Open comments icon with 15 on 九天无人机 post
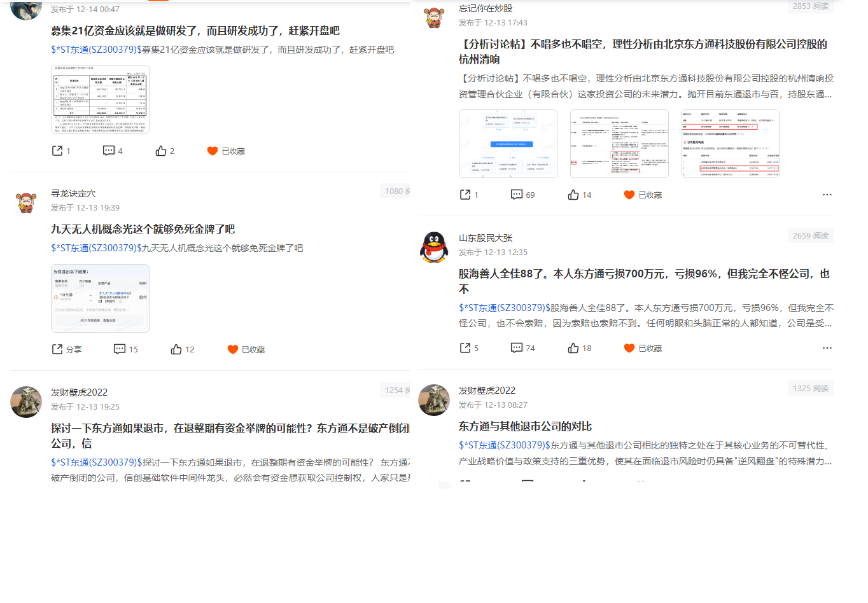This screenshot has width=868, height=603. coord(120,349)
